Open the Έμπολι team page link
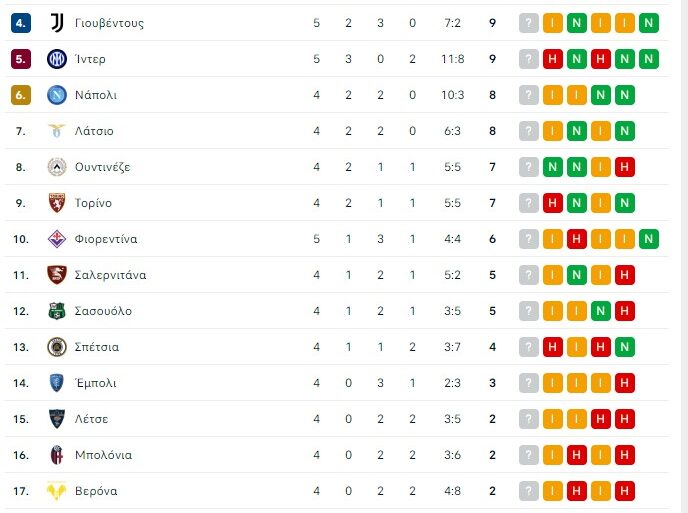688x513 pixels. (x=96, y=383)
